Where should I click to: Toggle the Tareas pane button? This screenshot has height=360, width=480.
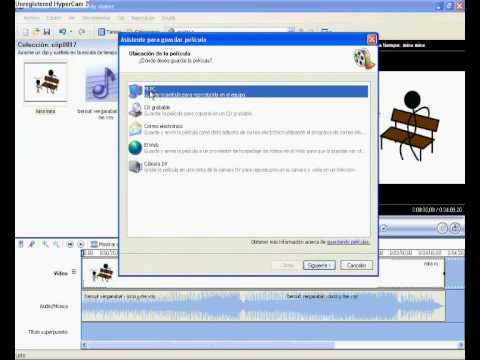pyautogui.click(x=109, y=32)
